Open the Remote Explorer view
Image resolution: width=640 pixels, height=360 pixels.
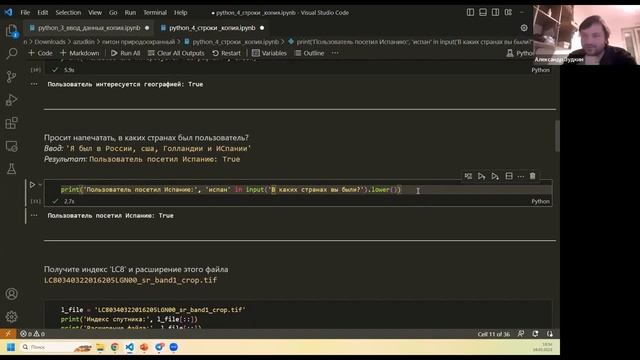tap(11, 146)
